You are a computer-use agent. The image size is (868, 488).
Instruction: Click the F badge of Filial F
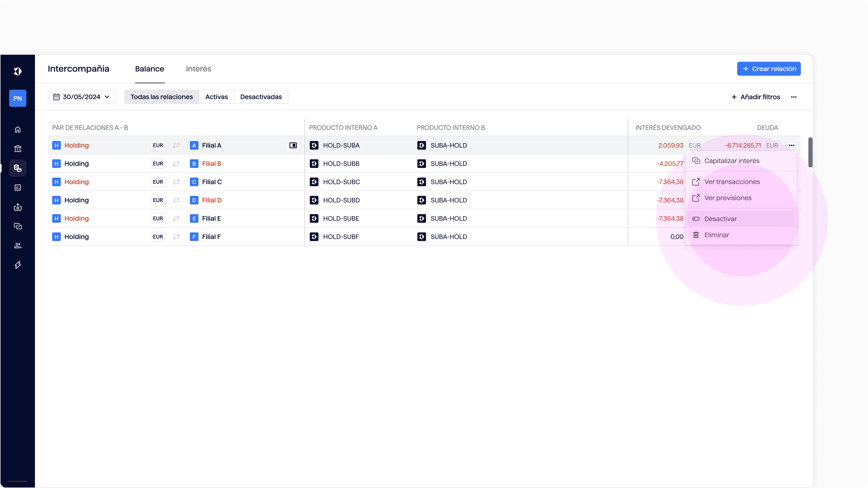coord(194,237)
